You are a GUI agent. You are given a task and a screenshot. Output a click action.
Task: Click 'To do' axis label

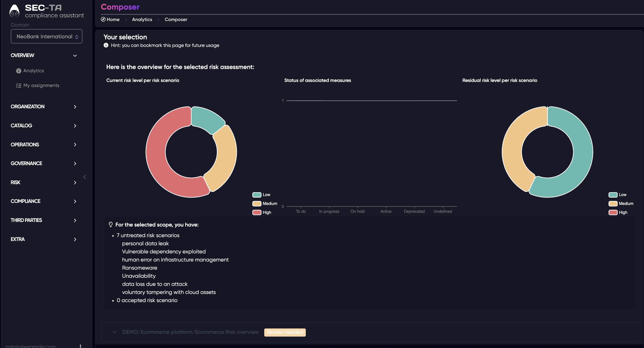pyautogui.click(x=301, y=212)
